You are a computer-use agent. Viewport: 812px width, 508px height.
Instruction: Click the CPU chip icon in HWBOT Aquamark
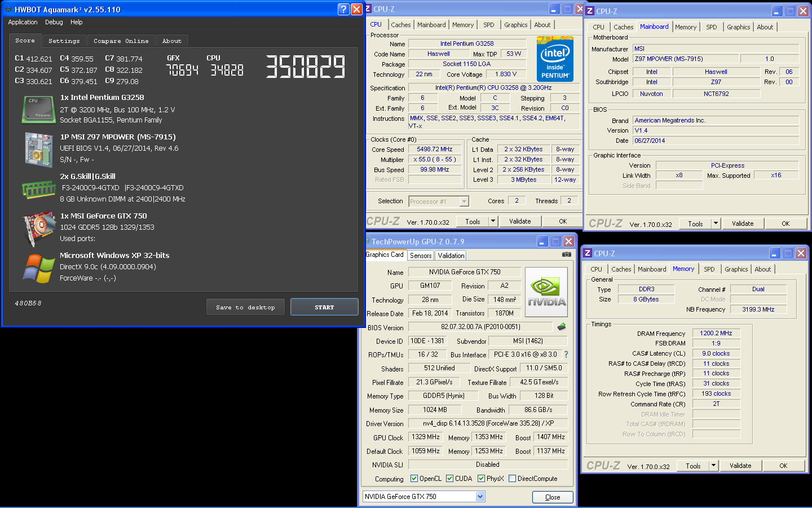(x=38, y=109)
